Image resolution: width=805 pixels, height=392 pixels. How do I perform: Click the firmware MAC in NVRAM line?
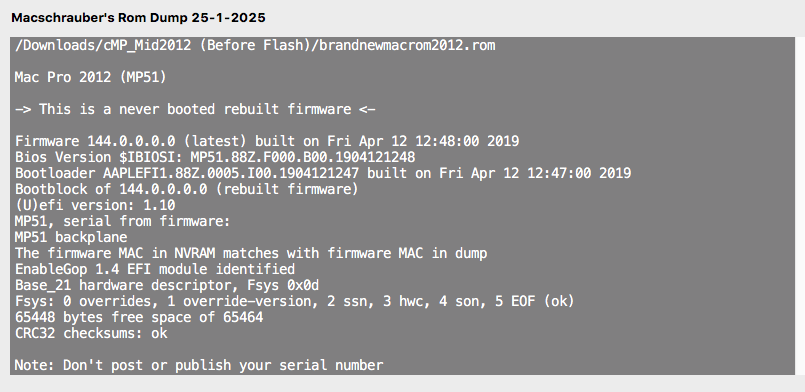[x=251, y=253]
